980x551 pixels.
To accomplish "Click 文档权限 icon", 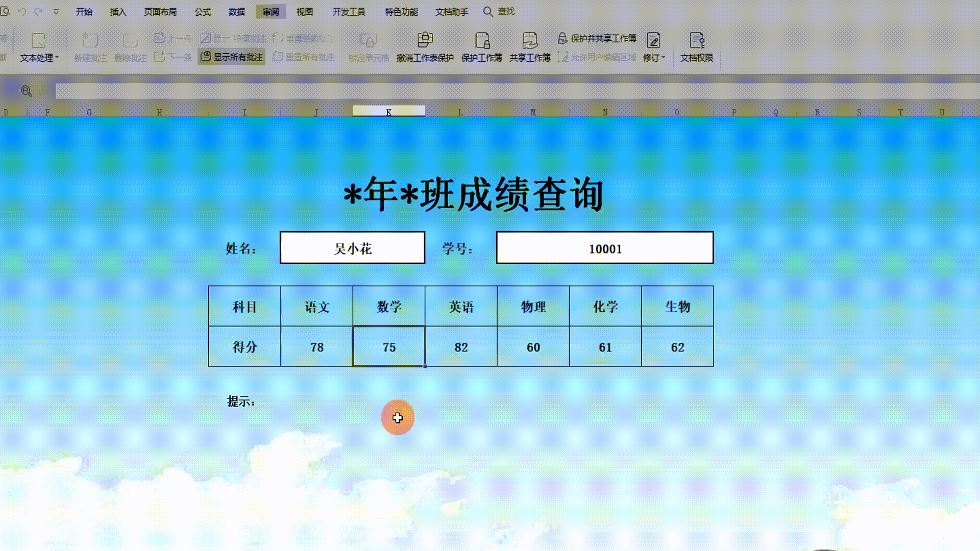I will [x=697, y=40].
